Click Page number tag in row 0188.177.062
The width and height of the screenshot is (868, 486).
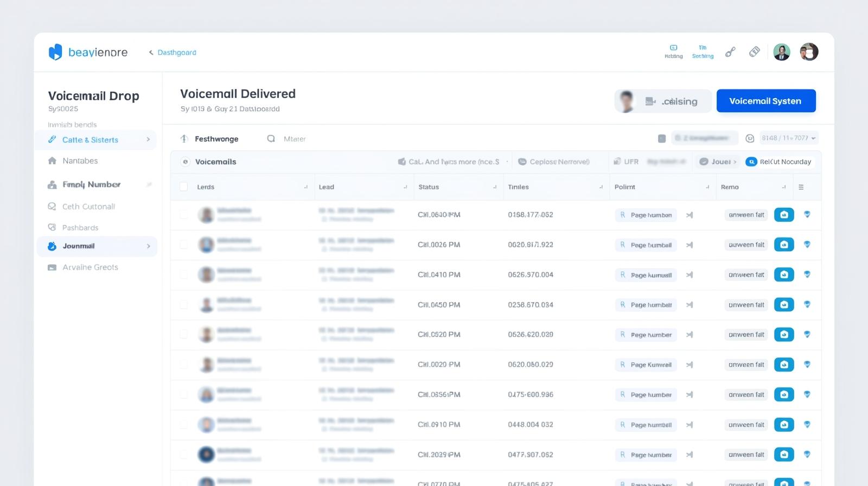646,215
